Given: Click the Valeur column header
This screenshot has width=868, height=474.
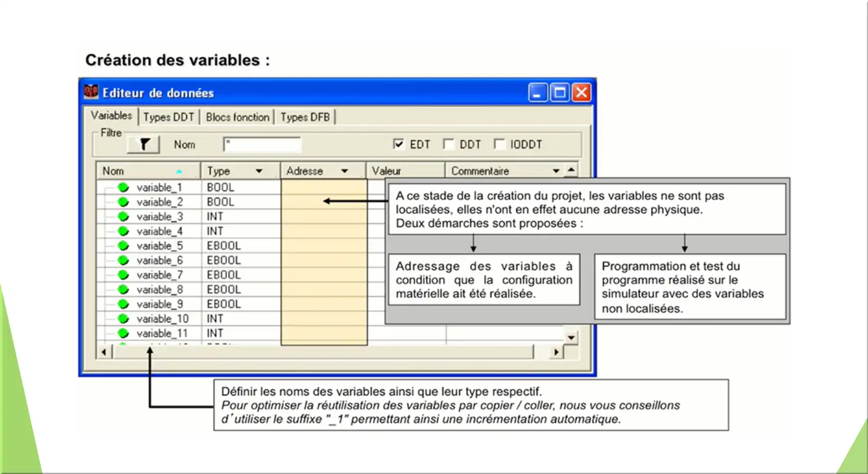Looking at the screenshot, I should [x=406, y=171].
